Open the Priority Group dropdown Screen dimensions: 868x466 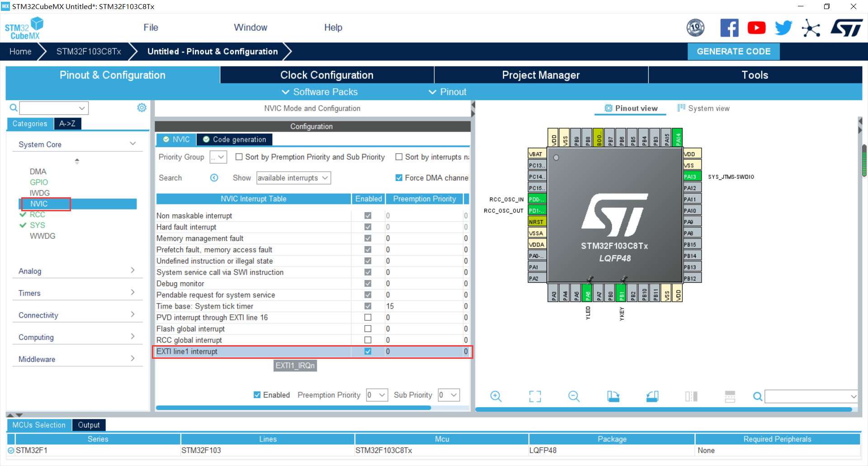[218, 157]
